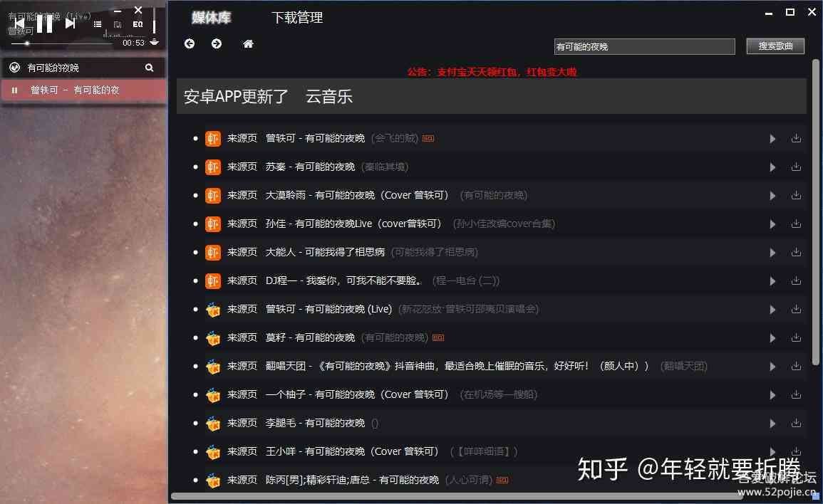Click the vertical results scrollbar
This screenshot has width=823, height=504.
point(815,212)
